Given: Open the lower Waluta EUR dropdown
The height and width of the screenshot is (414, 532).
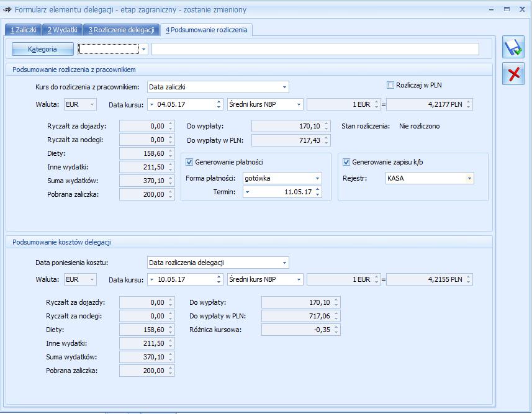Looking at the screenshot, I should 92,279.
